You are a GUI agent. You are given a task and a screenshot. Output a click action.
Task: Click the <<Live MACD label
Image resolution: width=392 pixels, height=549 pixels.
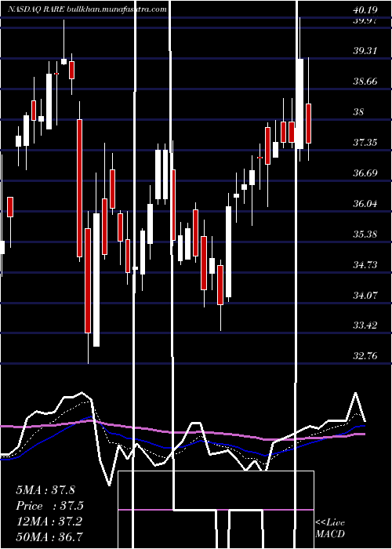point(330,528)
